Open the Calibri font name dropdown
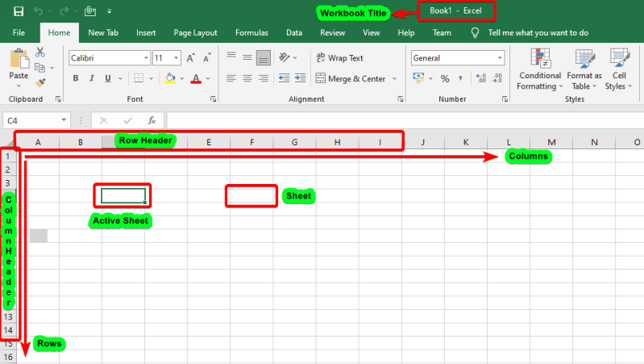The width and height of the screenshot is (644, 364). 146,58
